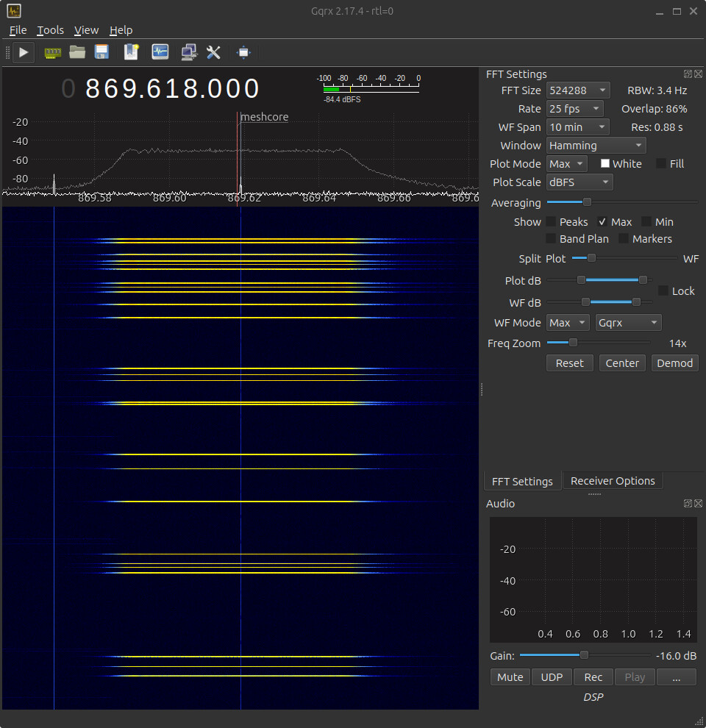Image resolution: width=706 pixels, height=728 pixels.
Task: Open the WF Span dropdown
Action: click(x=577, y=127)
